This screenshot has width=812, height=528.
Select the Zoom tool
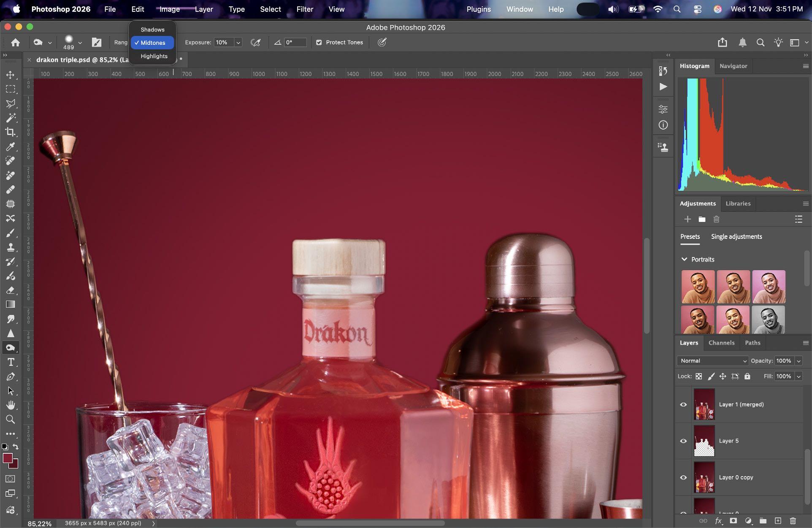click(11, 420)
